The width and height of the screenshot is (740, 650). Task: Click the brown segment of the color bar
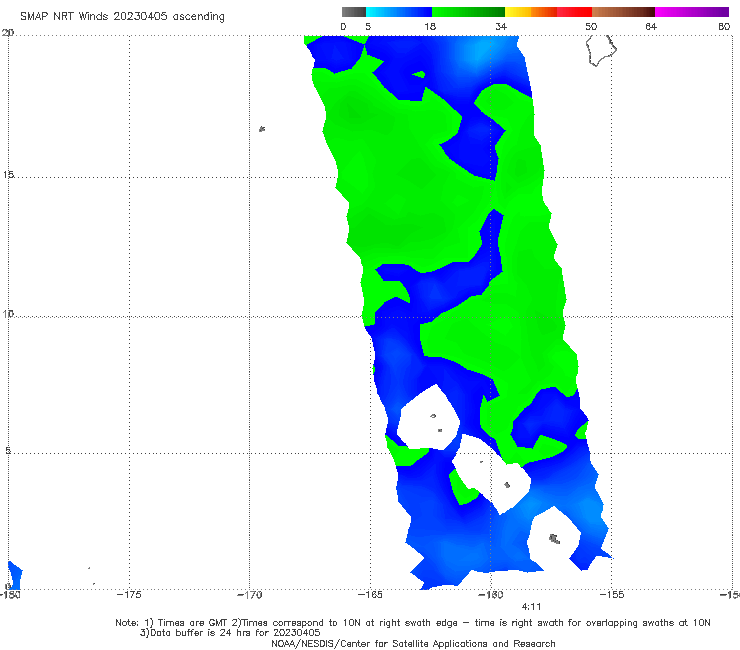(x=623, y=12)
